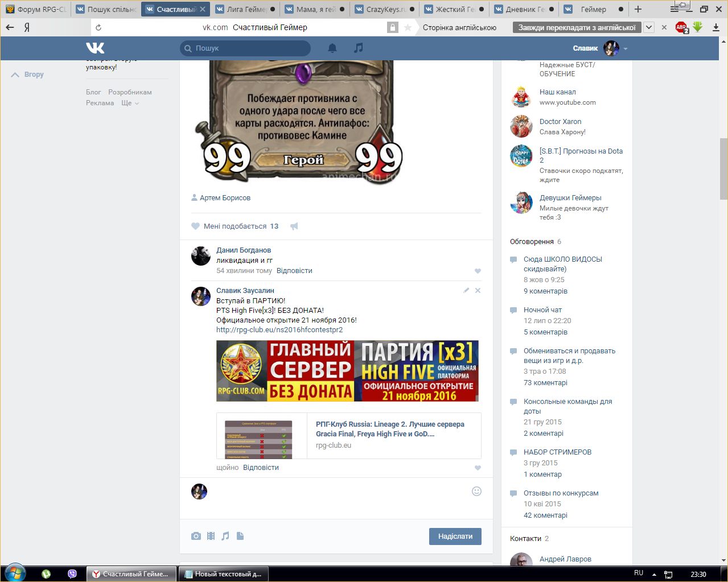Switch to CrazyKeys.ru tab
Viewport: 728px width, 582px height.
(384, 9)
